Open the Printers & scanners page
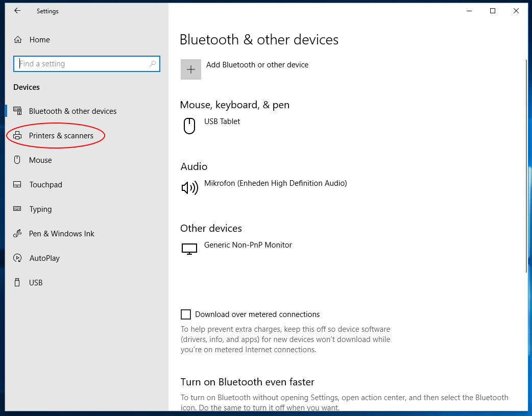Image resolution: width=532 pixels, height=416 pixels. pyautogui.click(x=61, y=136)
